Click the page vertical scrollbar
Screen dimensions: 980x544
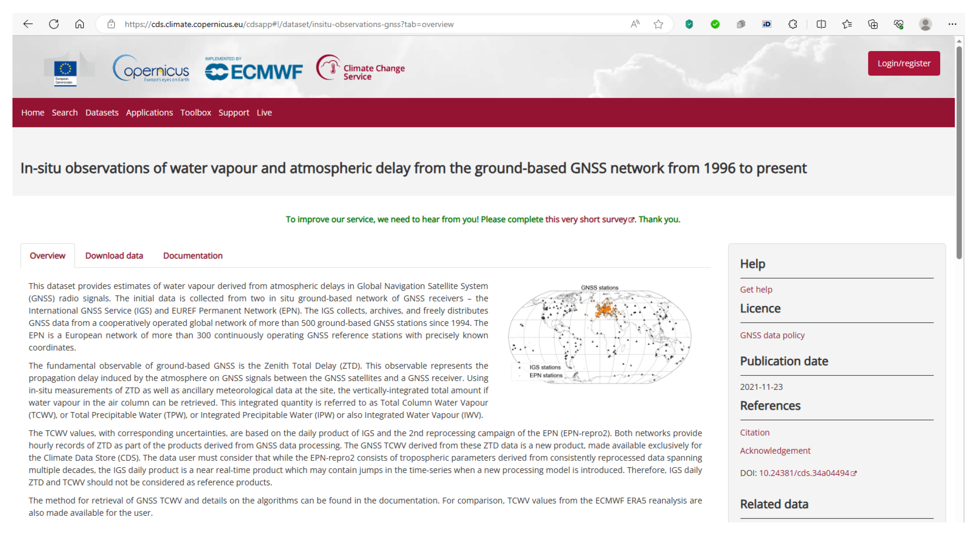pos(959,152)
